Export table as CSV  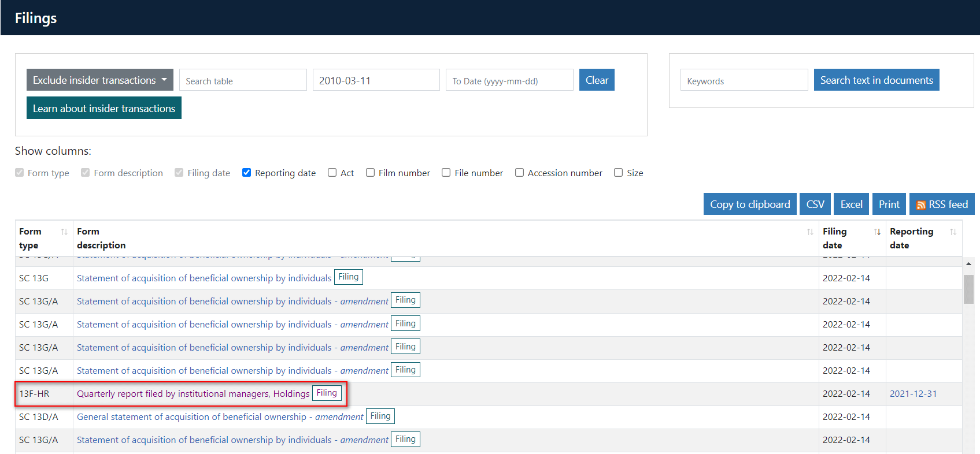pyautogui.click(x=815, y=204)
